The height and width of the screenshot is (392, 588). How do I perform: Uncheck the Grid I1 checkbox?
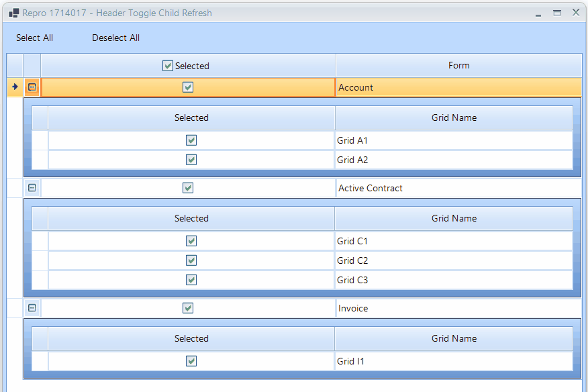point(191,361)
